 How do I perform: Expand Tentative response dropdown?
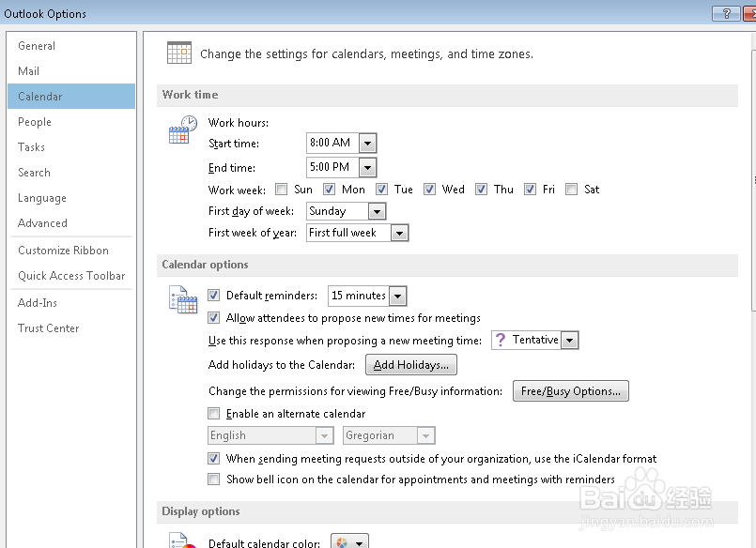(569, 341)
